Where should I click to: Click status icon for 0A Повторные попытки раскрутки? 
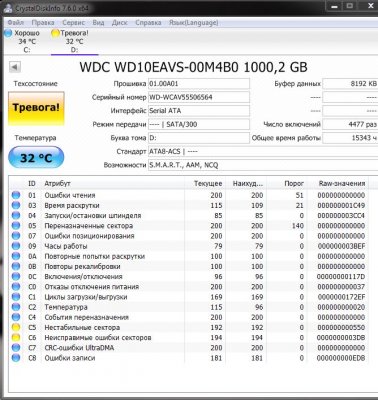click(x=16, y=256)
